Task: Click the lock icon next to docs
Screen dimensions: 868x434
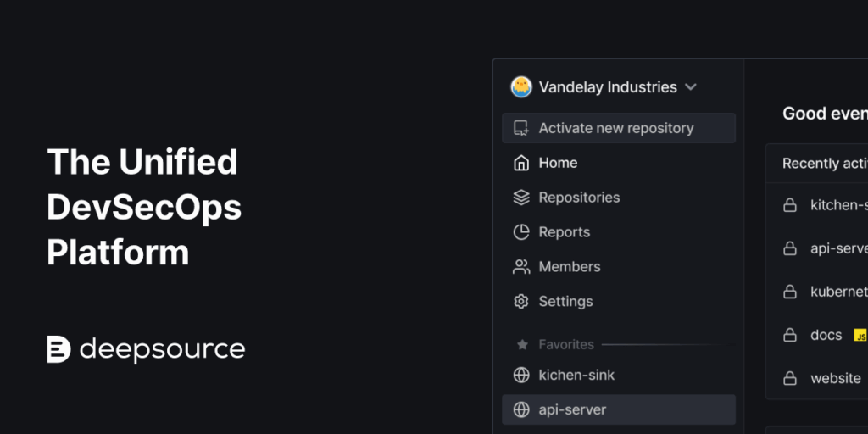Action: 789,335
